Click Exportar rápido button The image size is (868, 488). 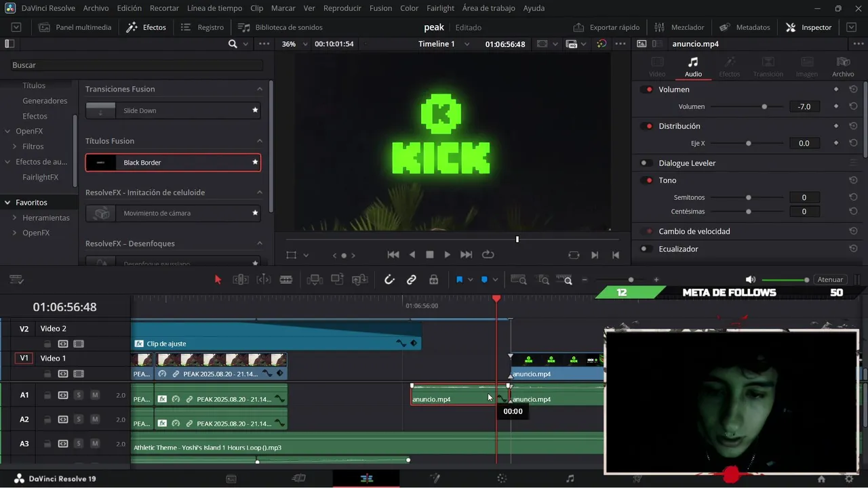click(606, 27)
